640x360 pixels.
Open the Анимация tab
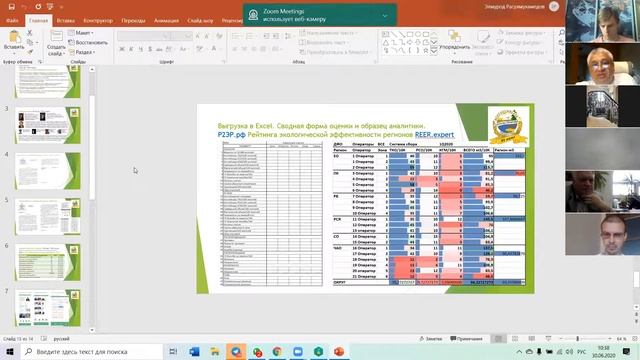[x=166, y=20]
